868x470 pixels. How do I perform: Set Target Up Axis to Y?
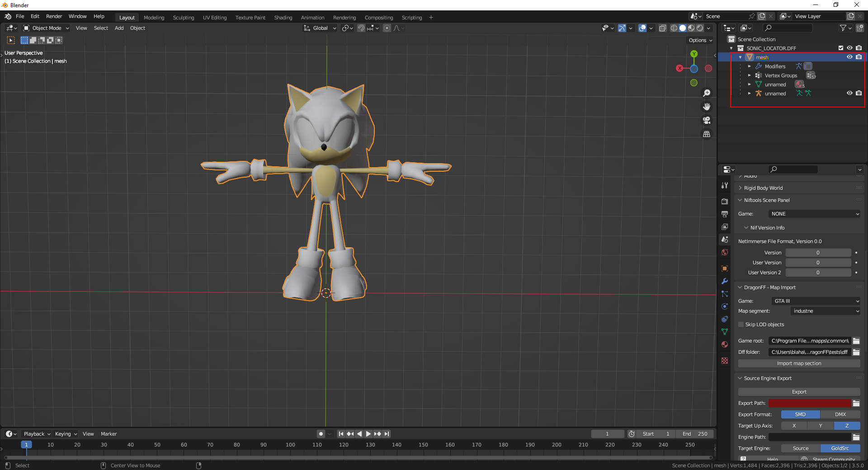click(821, 426)
